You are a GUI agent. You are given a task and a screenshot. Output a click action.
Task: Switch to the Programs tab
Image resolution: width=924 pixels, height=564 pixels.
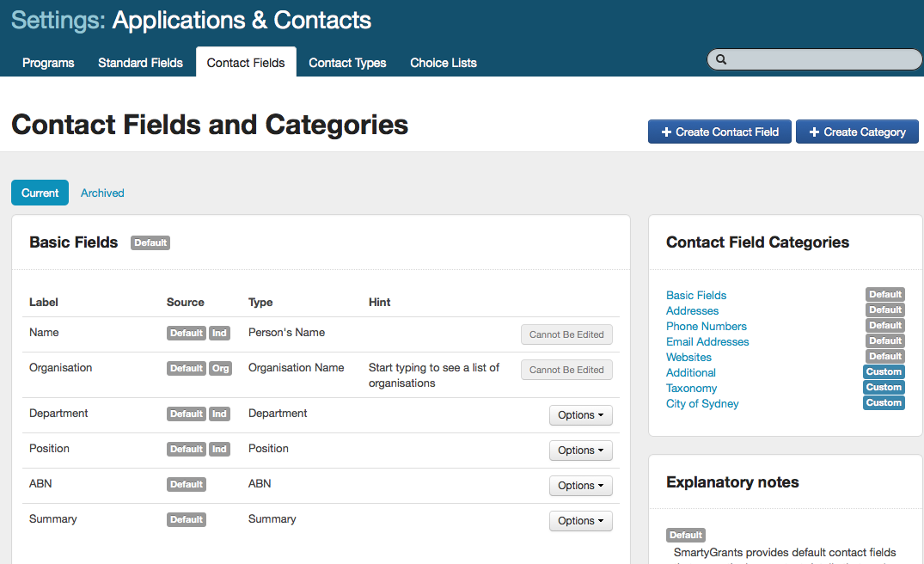[48, 63]
